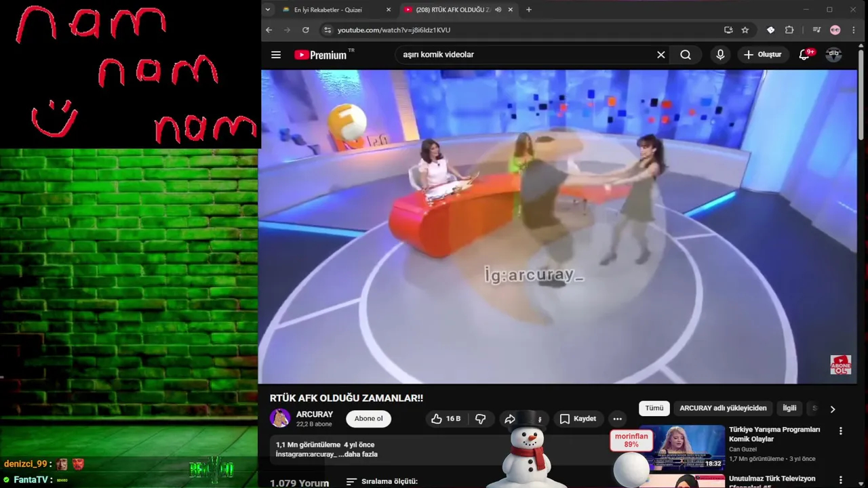Expand description with ...daha fazla
This screenshot has height=488, width=868.
[357, 454]
